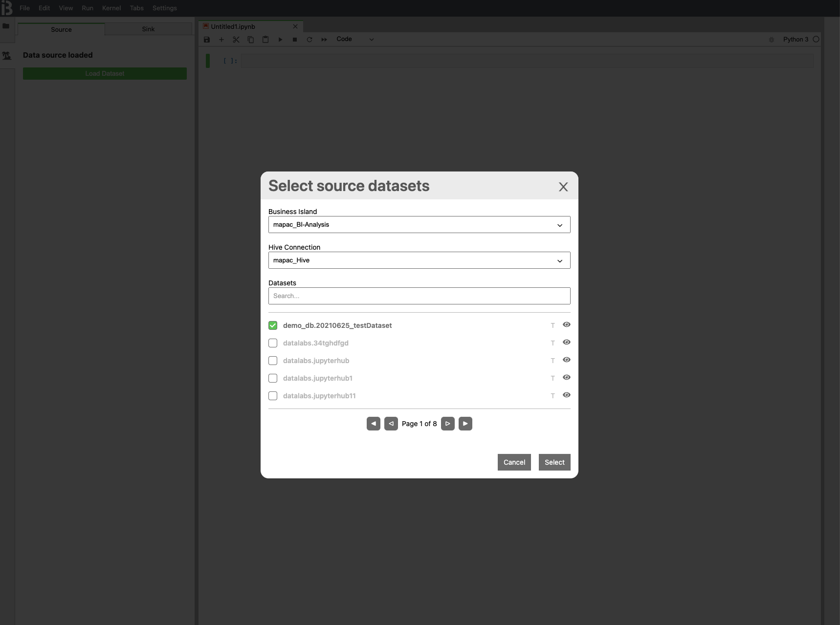Open the Business Island dropdown

(x=559, y=225)
